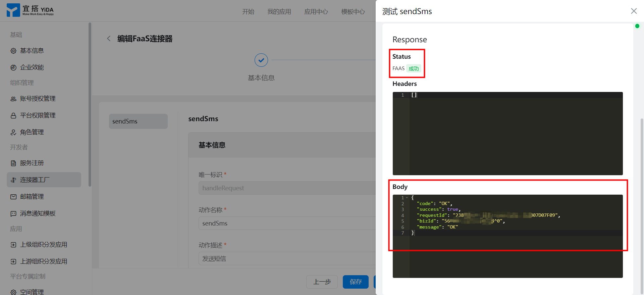Viewport: 644px width, 295px height.
Task: Click the 消息通知模板 message icon
Action: [x=13, y=213]
